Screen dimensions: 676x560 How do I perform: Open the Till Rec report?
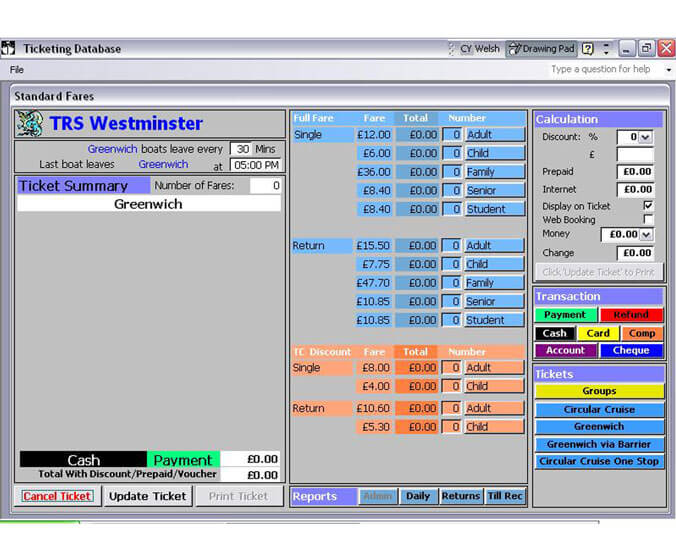coord(505,496)
